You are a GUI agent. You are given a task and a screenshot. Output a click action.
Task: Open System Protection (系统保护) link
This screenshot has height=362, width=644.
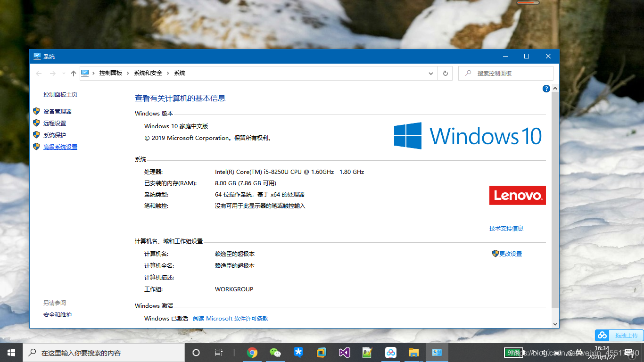coord(55,135)
